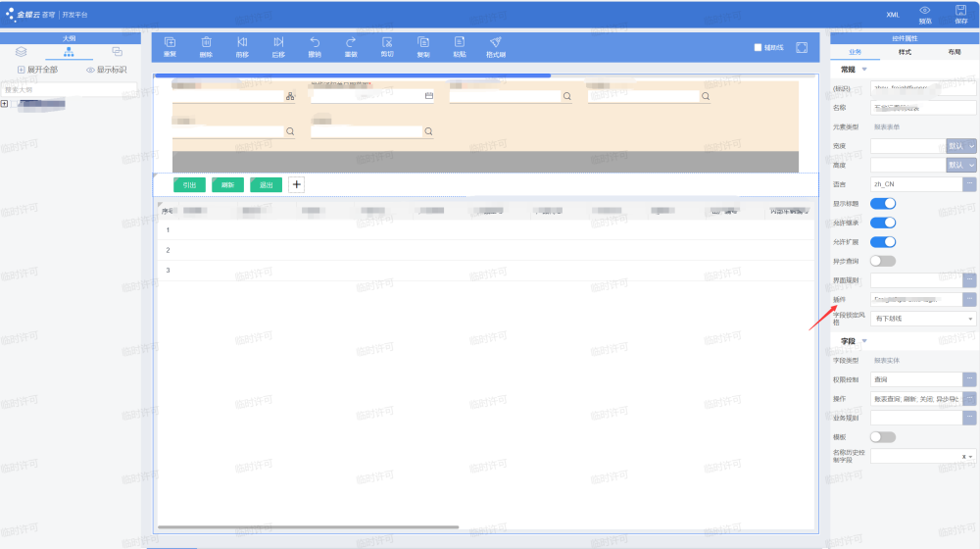Screen dimensions: 980x549
Task: Click the 复制 (copy) icon
Action: [x=423, y=42]
